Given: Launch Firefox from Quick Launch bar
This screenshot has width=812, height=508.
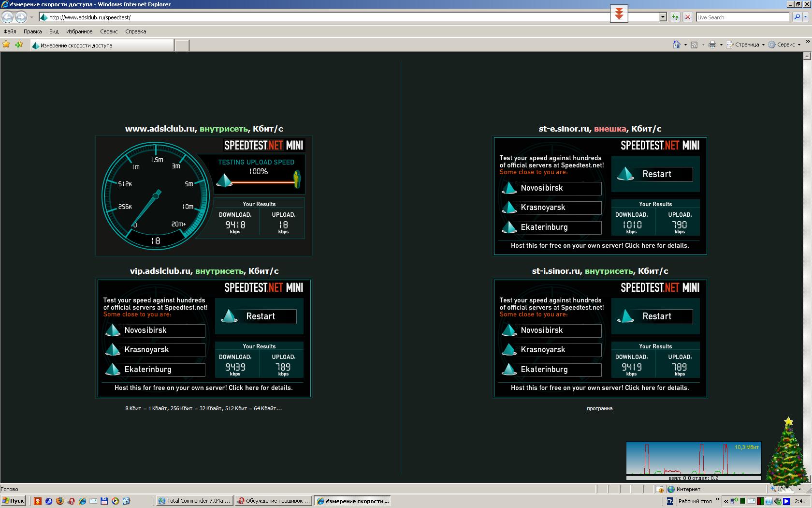Looking at the screenshot, I should pos(60,501).
